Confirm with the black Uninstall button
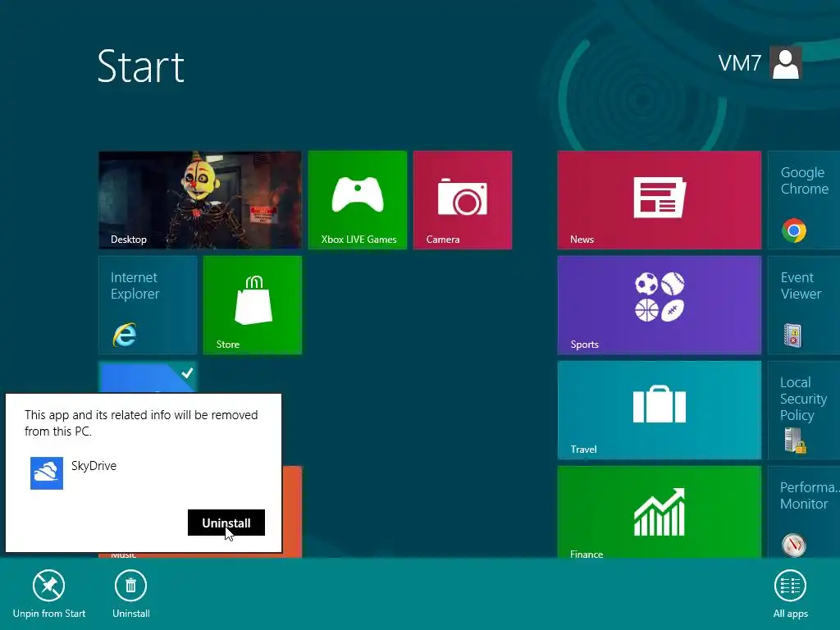This screenshot has height=630, width=840. pyautogui.click(x=226, y=523)
